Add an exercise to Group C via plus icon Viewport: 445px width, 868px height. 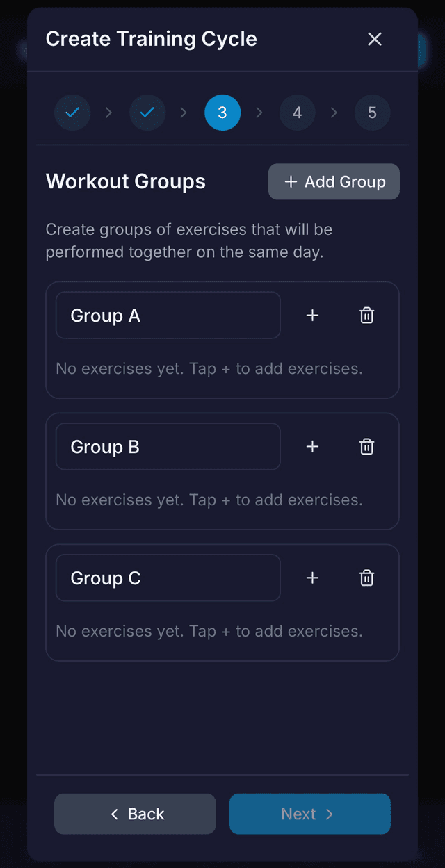tap(312, 578)
